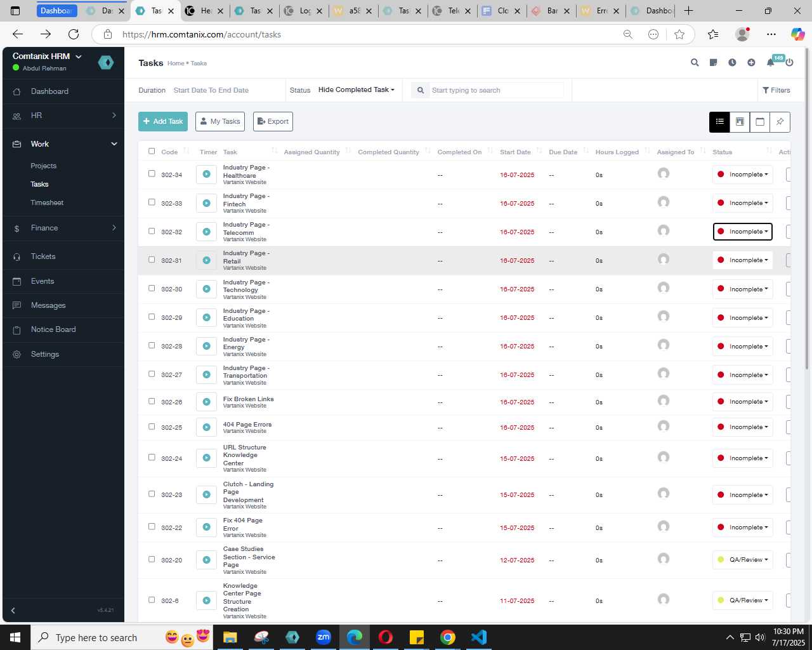This screenshot has height=650, width=812.
Task: Toggle the select-all checkbox in table header
Action: point(152,151)
